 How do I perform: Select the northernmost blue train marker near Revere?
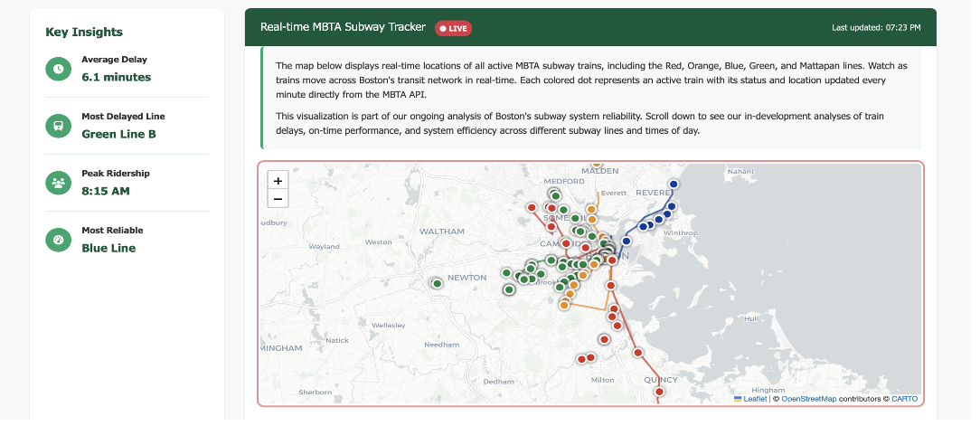(674, 185)
